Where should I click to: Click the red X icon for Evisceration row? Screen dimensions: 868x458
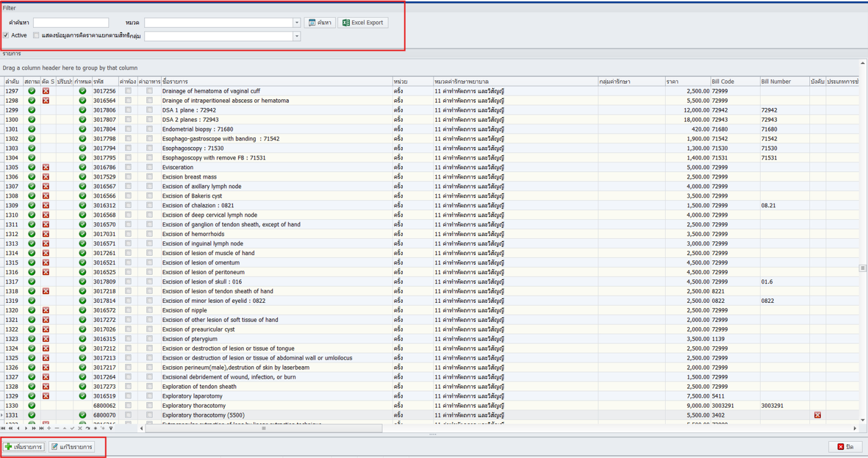pyautogui.click(x=46, y=168)
